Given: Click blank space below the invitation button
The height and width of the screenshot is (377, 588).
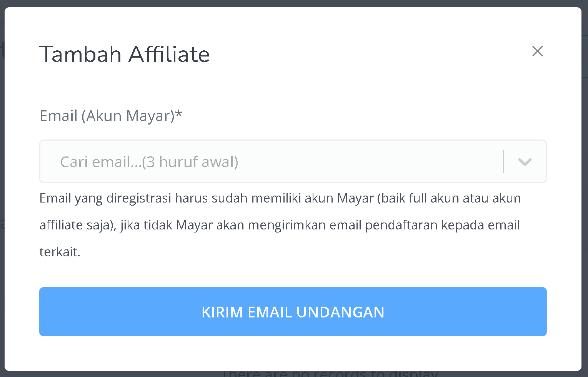Looking at the screenshot, I should click(293, 353).
